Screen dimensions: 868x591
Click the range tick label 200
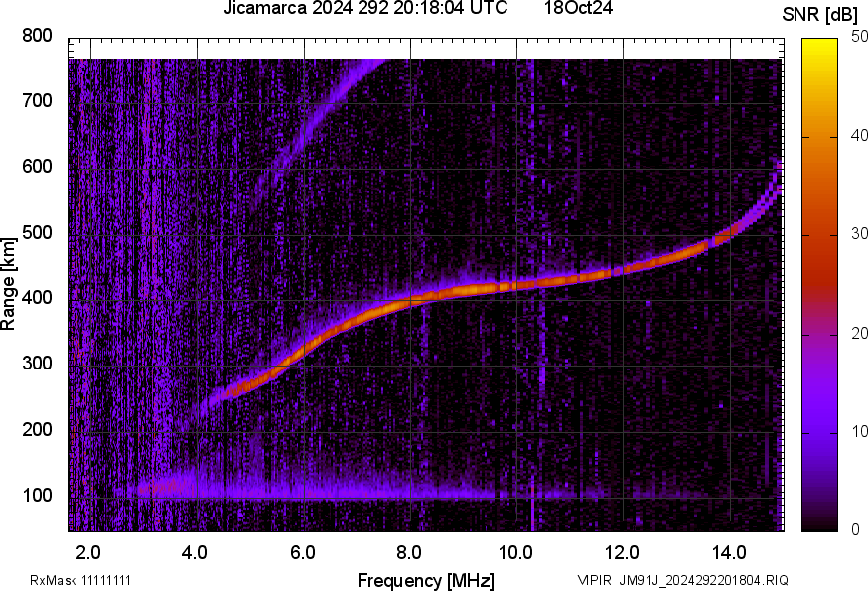click(x=37, y=429)
